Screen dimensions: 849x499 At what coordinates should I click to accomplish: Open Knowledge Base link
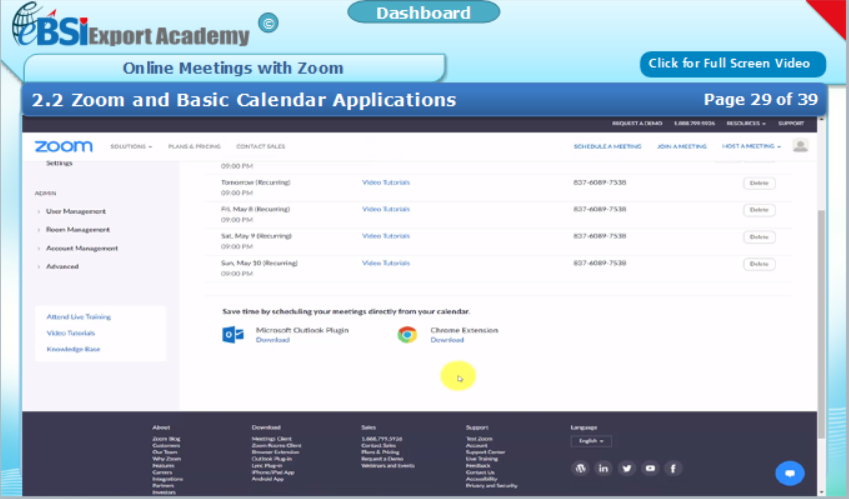click(73, 349)
